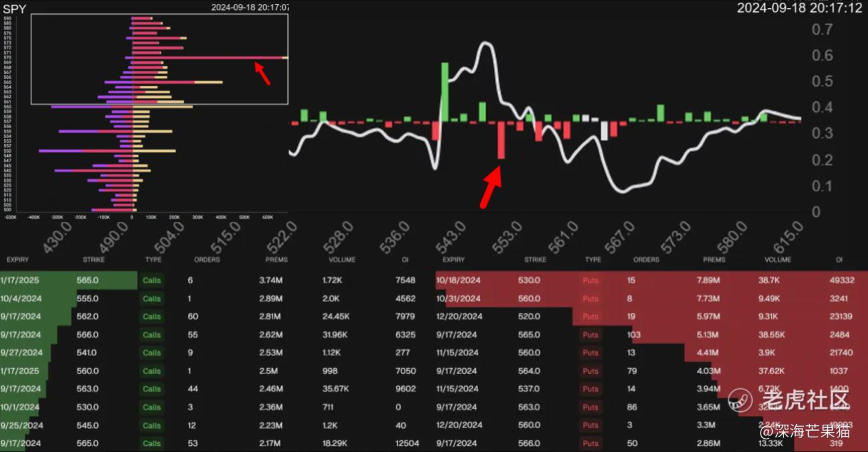Select the 86 orders cell
This screenshot has height=452, width=868.
(x=631, y=407)
